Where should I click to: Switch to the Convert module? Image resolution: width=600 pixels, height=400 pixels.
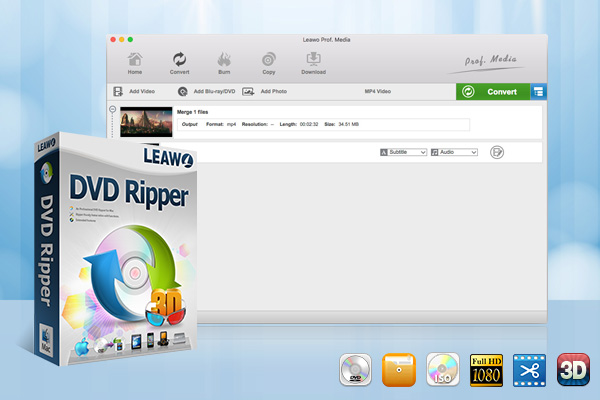tap(179, 63)
